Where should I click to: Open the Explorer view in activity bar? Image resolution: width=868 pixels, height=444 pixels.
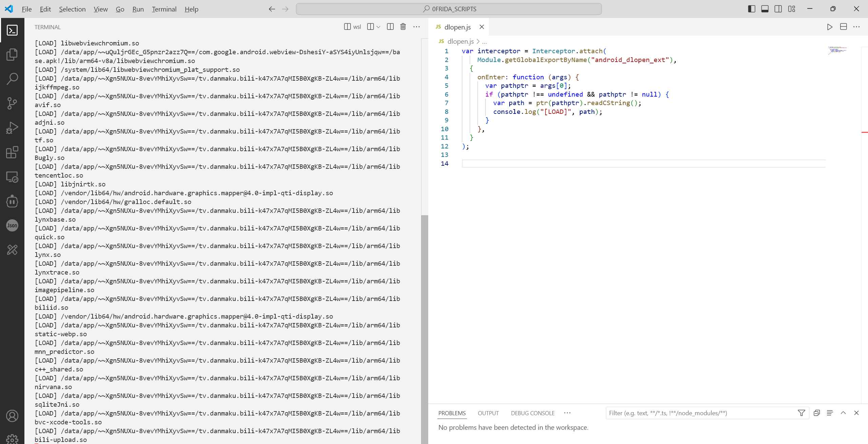tap(12, 55)
